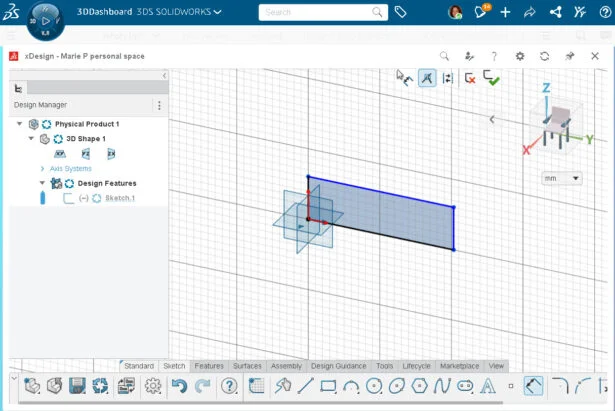615x411 pixels.
Task: Select Sketch.1 in the design tree
Action: [120, 198]
